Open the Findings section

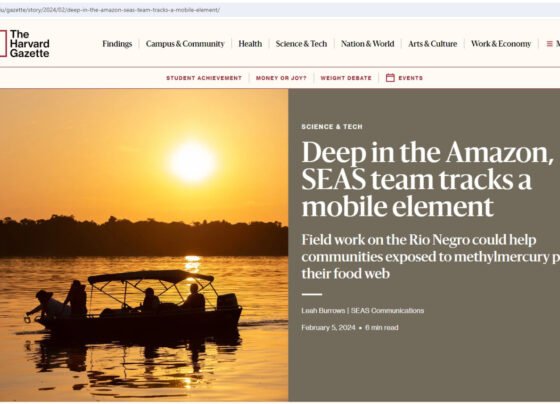pos(117,44)
